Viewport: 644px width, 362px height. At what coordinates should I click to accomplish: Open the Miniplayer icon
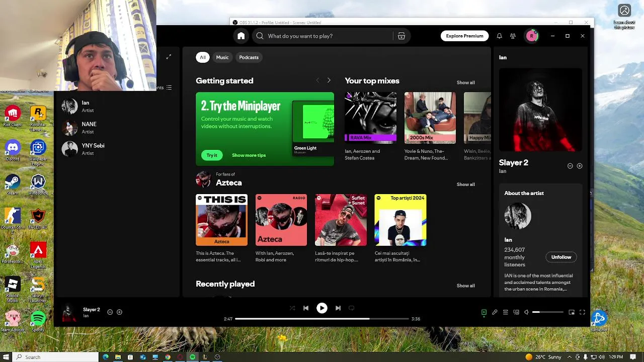572,312
